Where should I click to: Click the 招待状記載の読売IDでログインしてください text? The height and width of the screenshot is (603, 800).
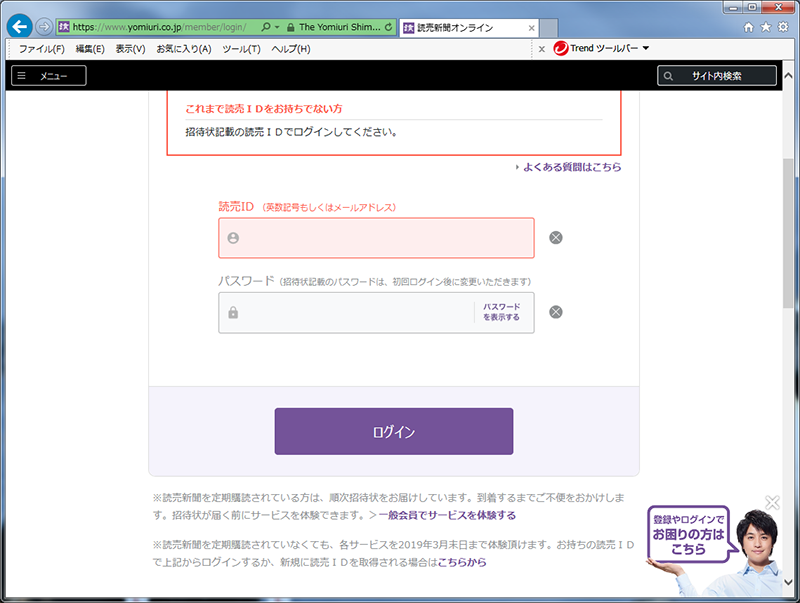291,132
